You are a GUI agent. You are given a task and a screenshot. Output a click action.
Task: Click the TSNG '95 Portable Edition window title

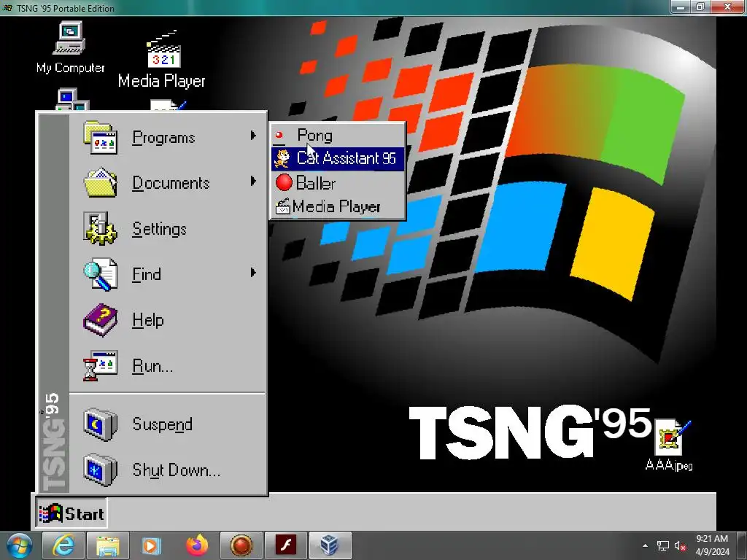click(65, 8)
